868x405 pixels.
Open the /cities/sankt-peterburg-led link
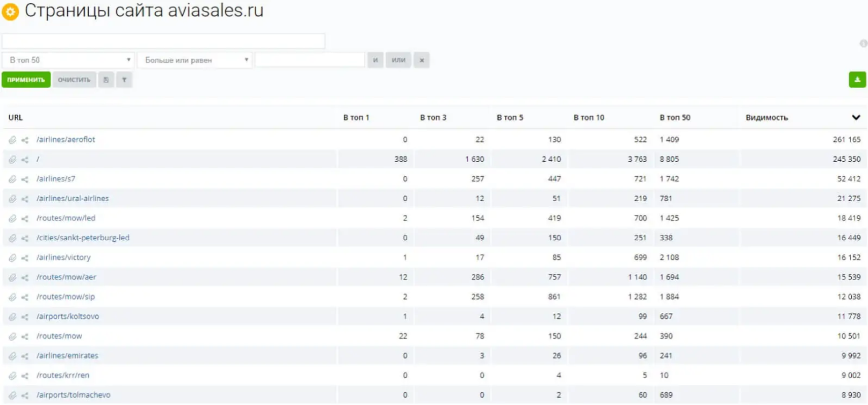click(83, 238)
